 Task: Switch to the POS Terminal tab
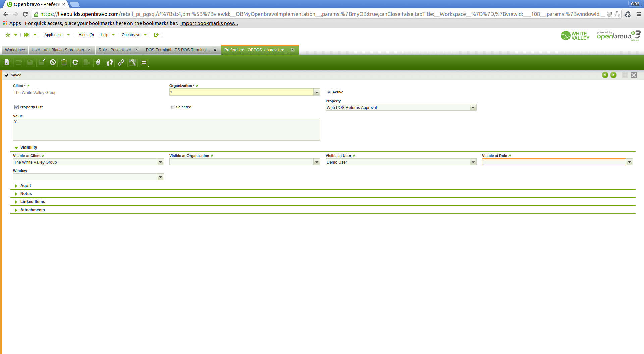[x=178, y=50]
